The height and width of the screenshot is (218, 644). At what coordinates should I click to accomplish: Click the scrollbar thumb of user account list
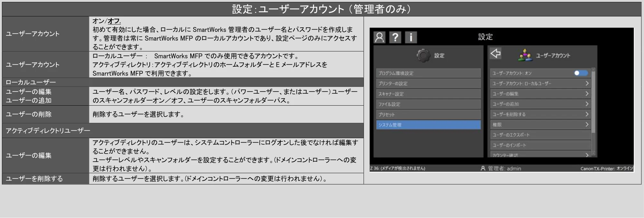[593, 102]
